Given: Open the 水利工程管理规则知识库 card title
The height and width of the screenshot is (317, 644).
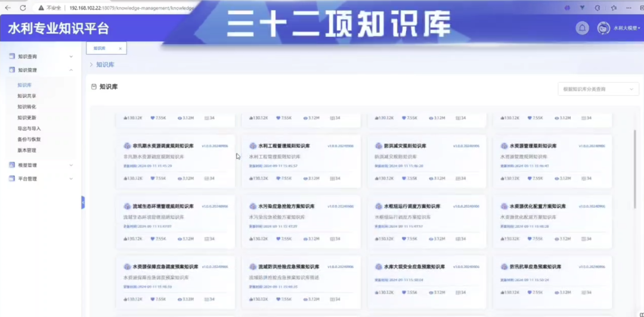Looking at the screenshot, I should coord(284,146).
